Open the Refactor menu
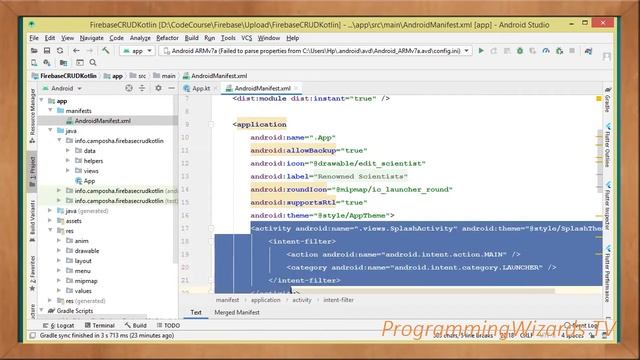 167,38
